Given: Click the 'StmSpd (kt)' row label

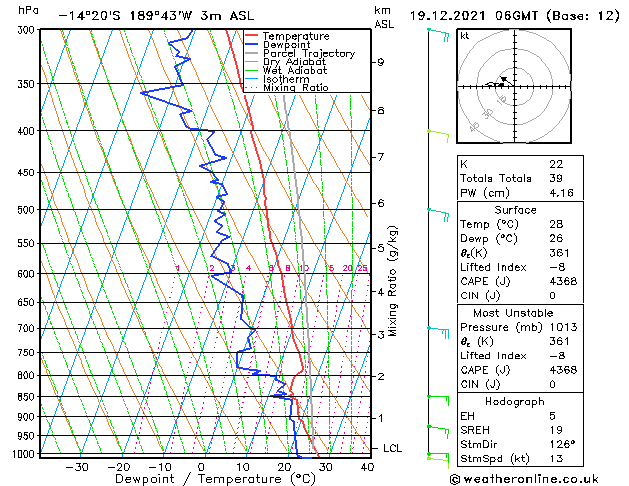Looking at the screenshot, I should coord(495,459).
